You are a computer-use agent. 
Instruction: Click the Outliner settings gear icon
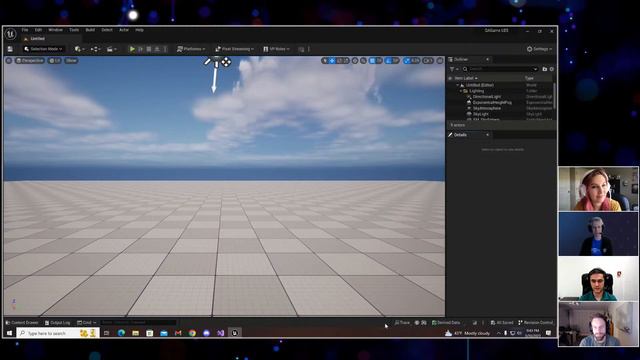[552, 69]
